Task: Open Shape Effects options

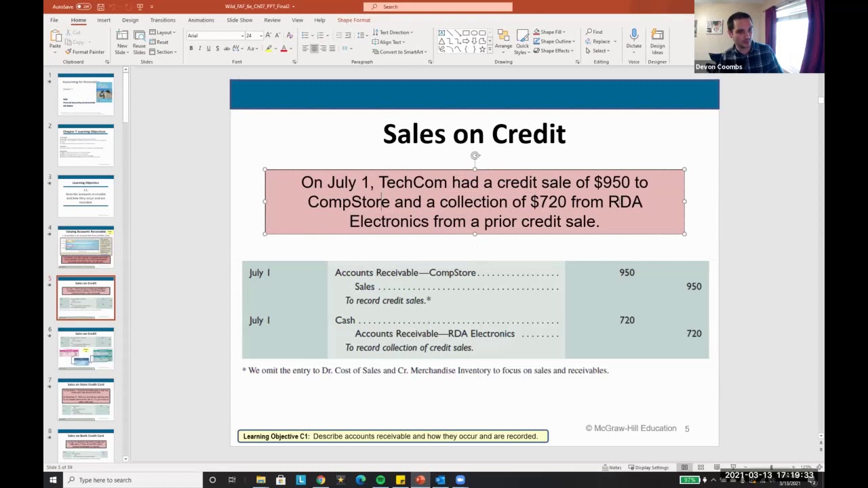Action: [553, 51]
